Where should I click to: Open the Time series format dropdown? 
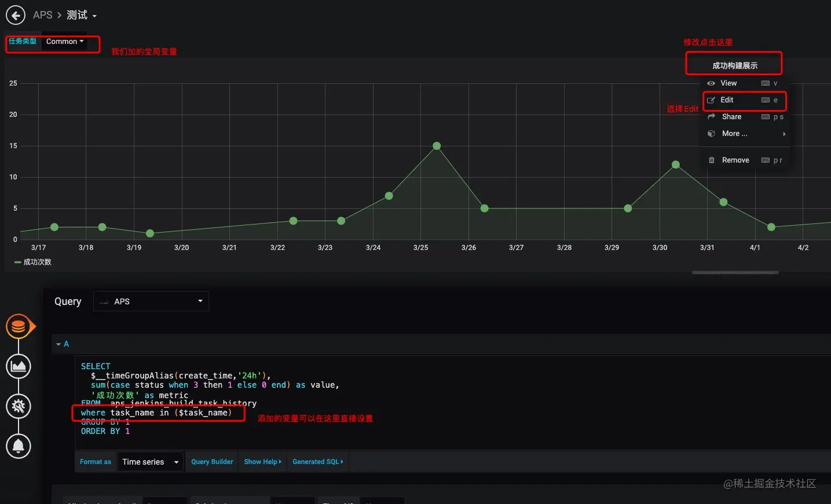pyautogui.click(x=151, y=462)
